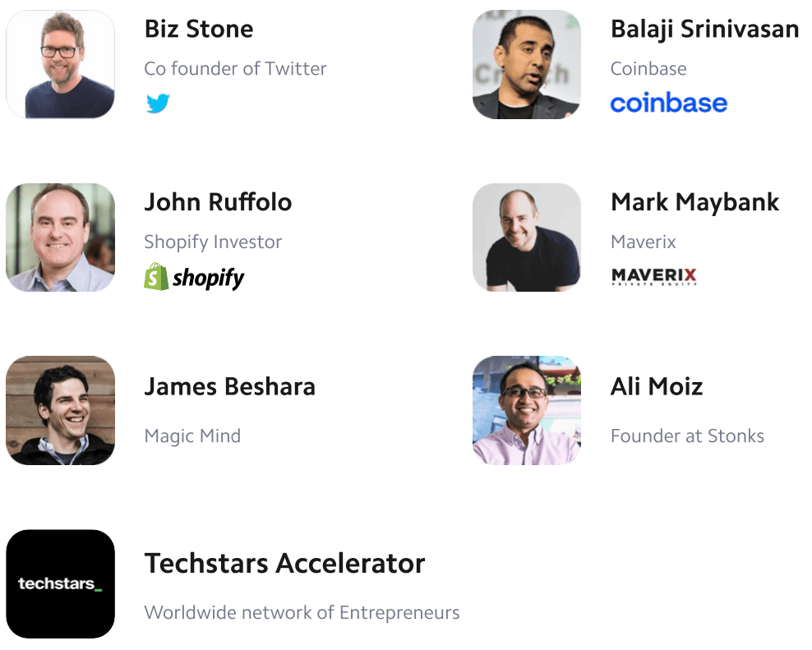
Task: Select James Beshara's profile photo
Action: 60,410
